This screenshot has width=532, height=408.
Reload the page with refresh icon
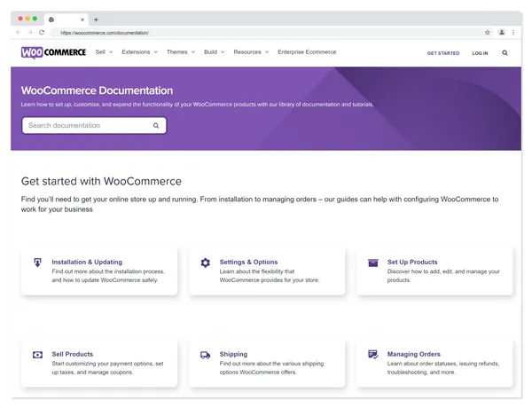coord(42,32)
